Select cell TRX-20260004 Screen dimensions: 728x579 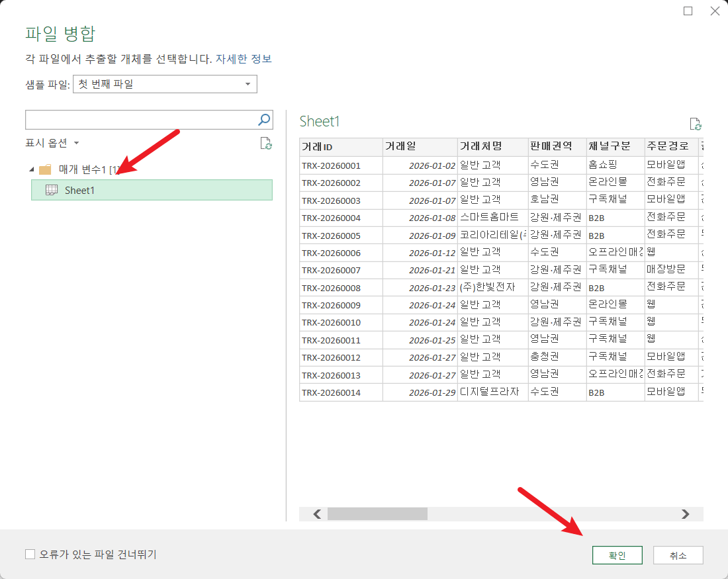[x=341, y=218]
